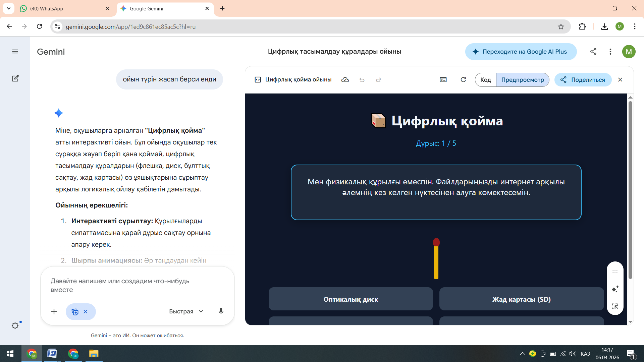Click the cloud save icon in canvas header
Screen dimensions: 644x362
(x=345, y=80)
